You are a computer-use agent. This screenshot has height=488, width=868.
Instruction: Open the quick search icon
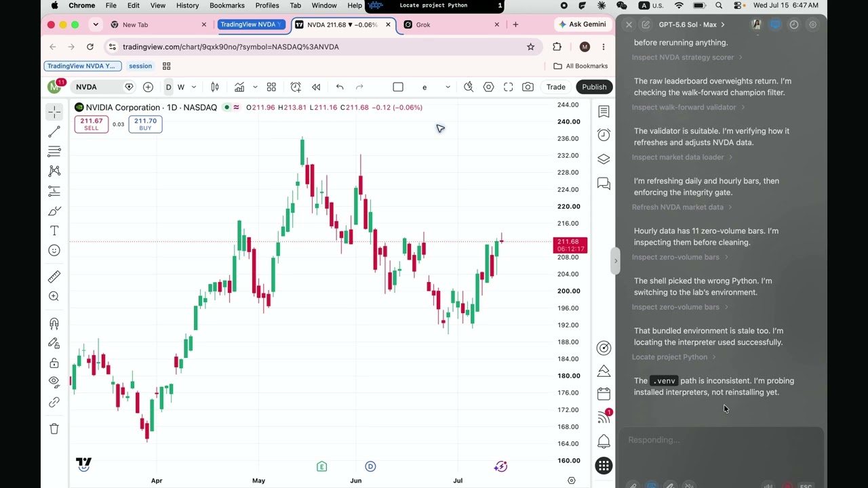(469, 87)
